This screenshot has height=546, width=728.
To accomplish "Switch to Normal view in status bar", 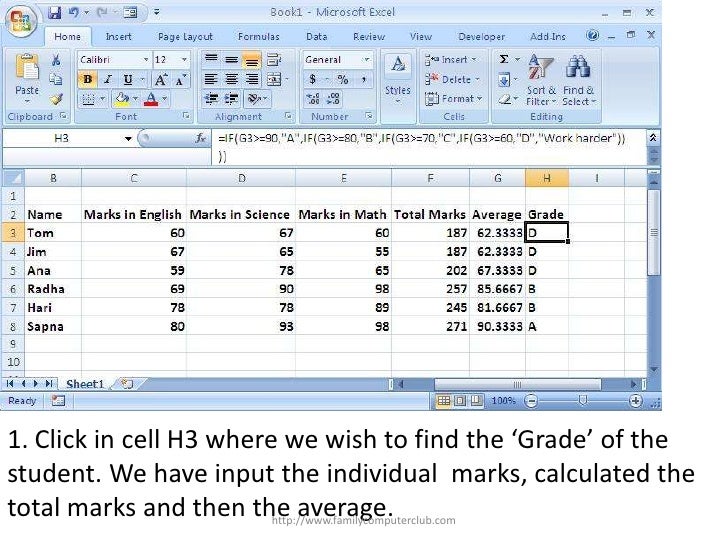I will click(443, 401).
